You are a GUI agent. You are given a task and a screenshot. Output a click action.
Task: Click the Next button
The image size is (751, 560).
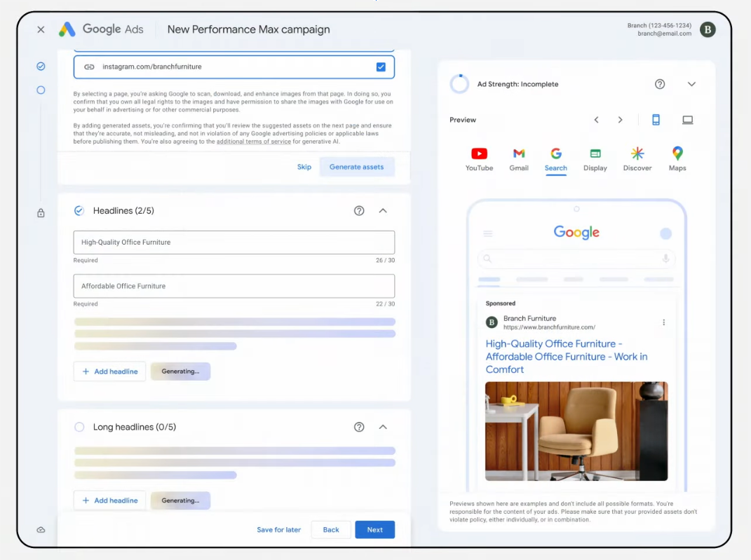[x=375, y=530]
